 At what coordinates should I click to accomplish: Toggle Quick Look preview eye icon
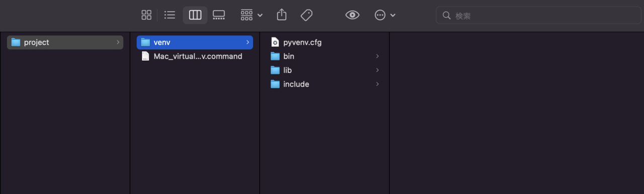[352, 15]
